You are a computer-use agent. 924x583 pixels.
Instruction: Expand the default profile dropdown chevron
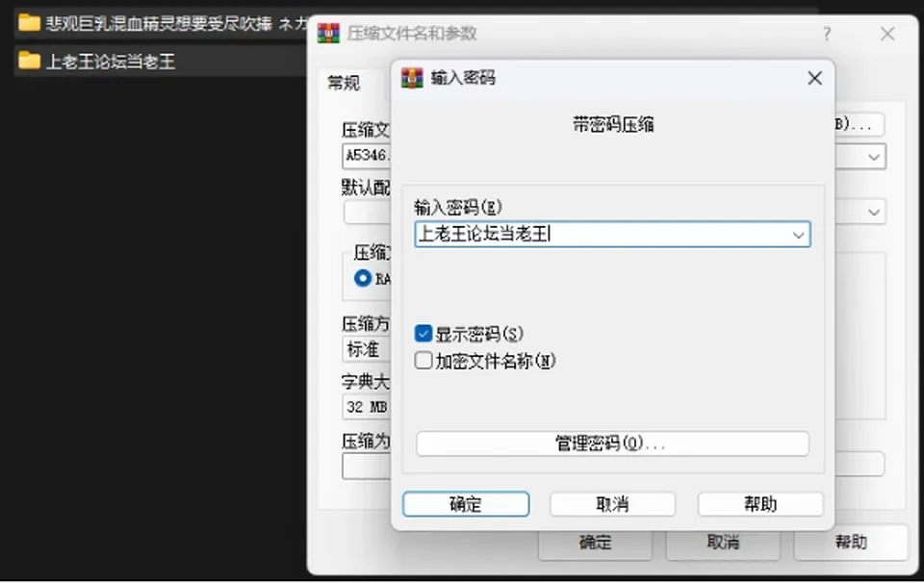874,212
